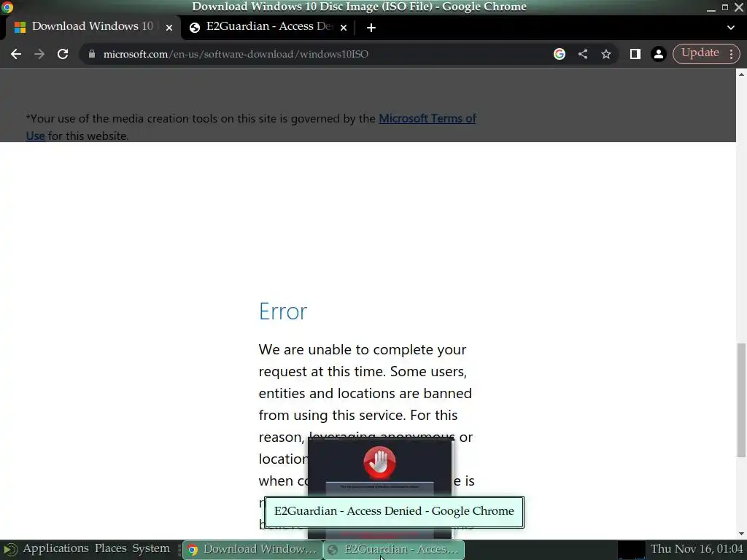Image resolution: width=747 pixels, height=560 pixels.
Task: Click the Error heading text
Action: point(283,311)
